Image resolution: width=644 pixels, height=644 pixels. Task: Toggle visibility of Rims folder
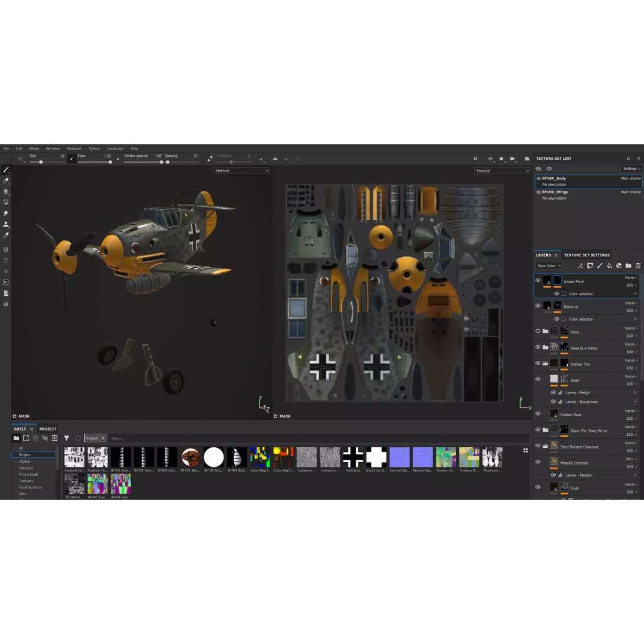click(x=538, y=331)
